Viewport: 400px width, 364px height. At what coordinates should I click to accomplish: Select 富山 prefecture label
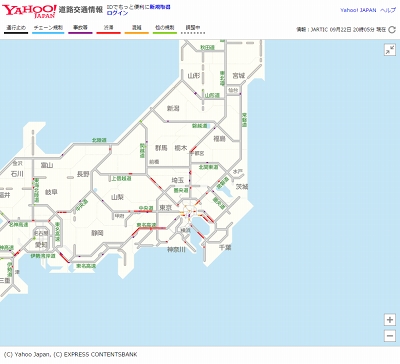tap(47, 165)
